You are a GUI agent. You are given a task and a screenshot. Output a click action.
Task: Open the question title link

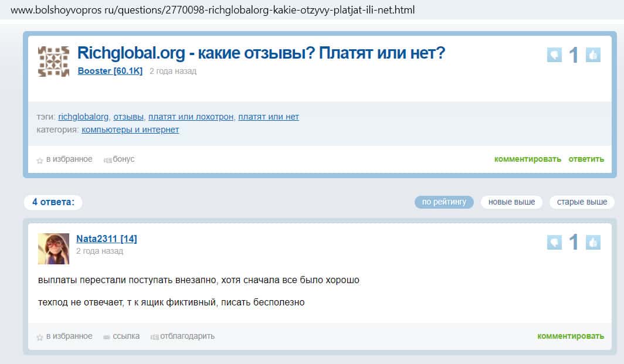click(261, 53)
